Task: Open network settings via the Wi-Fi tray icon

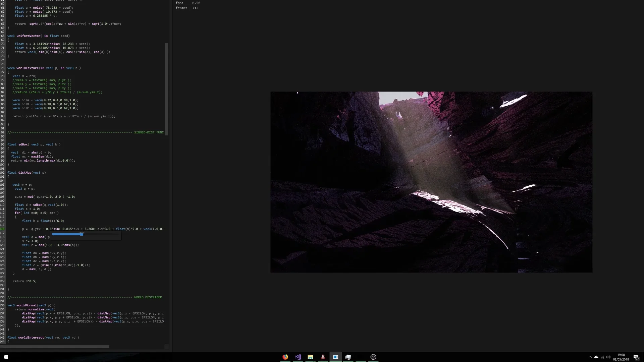Action: (x=603, y=357)
